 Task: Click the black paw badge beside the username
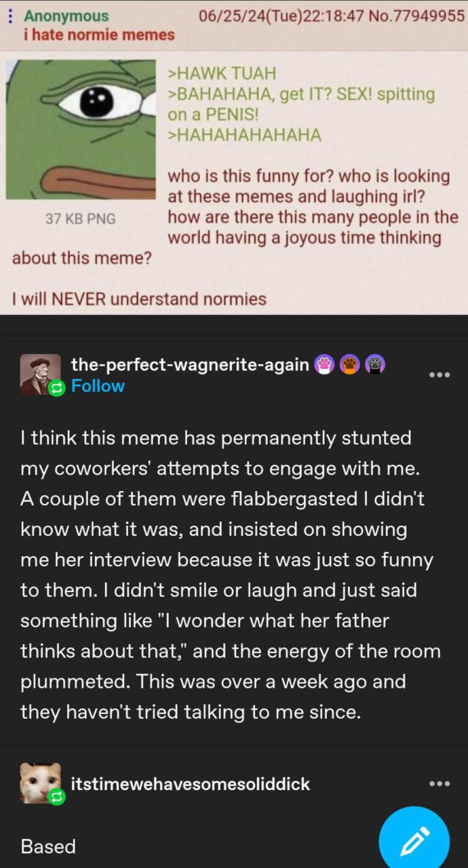[376, 366]
